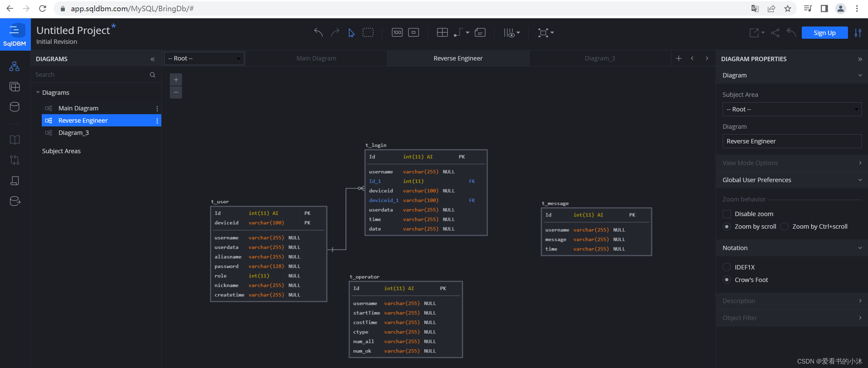Open the Documentation book sidebar icon
This screenshot has width=868, height=368.
(x=15, y=140)
